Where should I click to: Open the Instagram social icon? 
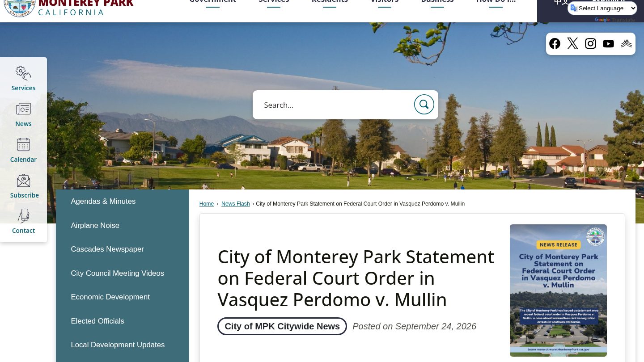click(x=590, y=43)
